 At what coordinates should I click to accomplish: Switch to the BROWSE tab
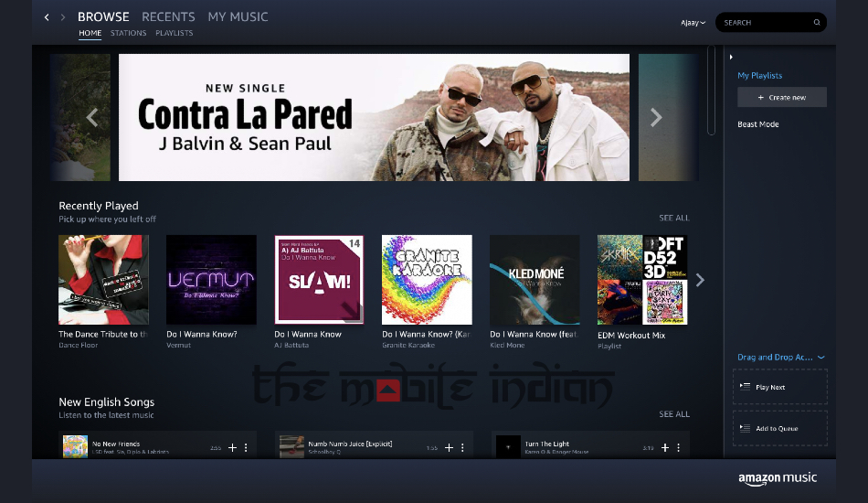pyautogui.click(x=103, y=16)
